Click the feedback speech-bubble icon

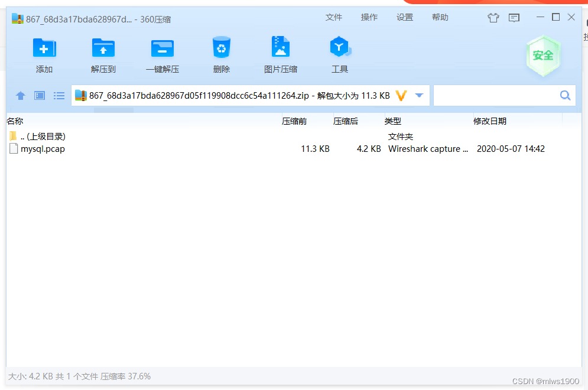tap(514, 18)
